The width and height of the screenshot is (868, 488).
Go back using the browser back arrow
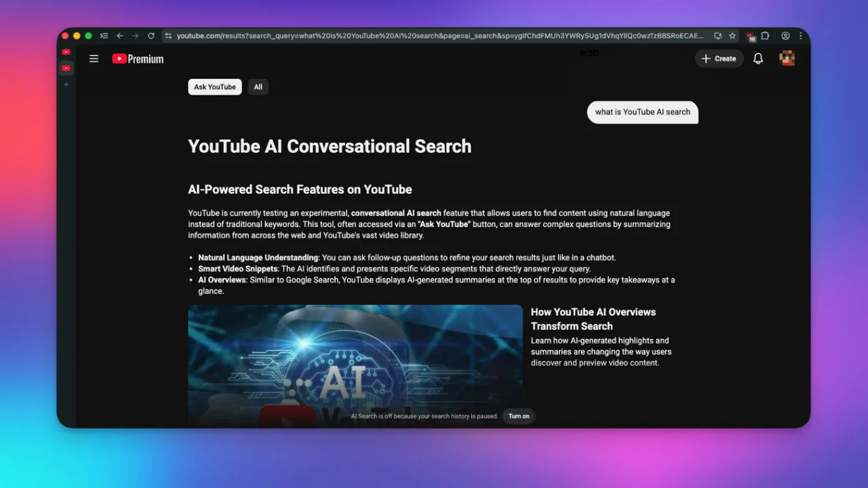(x=119, y=36)
